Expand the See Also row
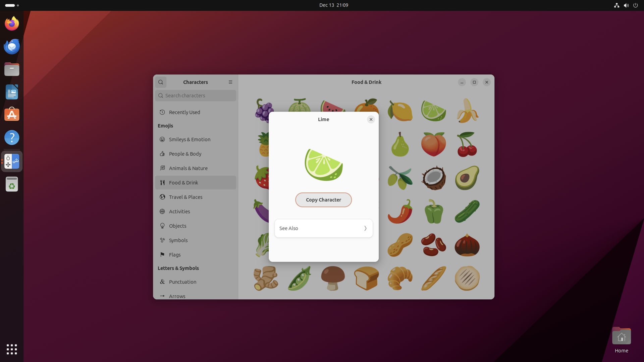This screenshot has width=644, height=362. pos(323,228)
